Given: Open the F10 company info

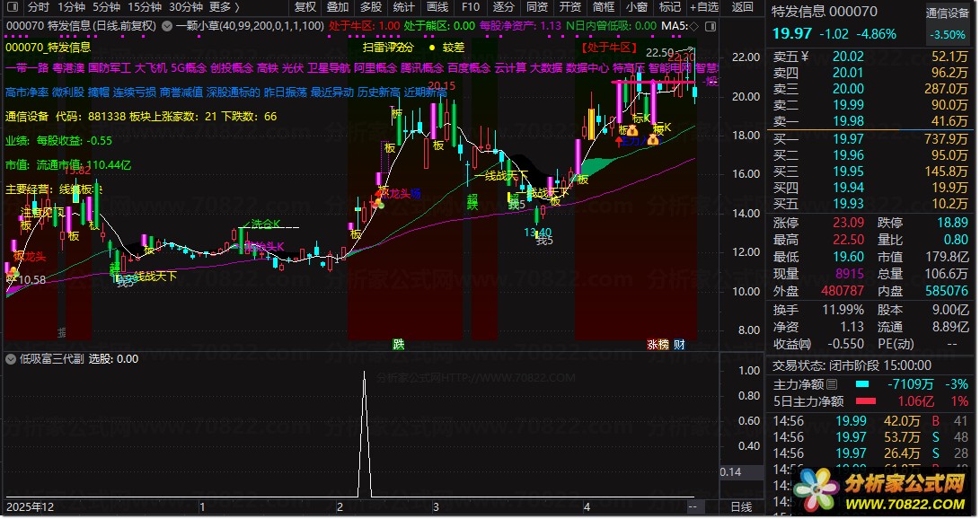Looking at the screenshot, I should [x=470, y=7].
